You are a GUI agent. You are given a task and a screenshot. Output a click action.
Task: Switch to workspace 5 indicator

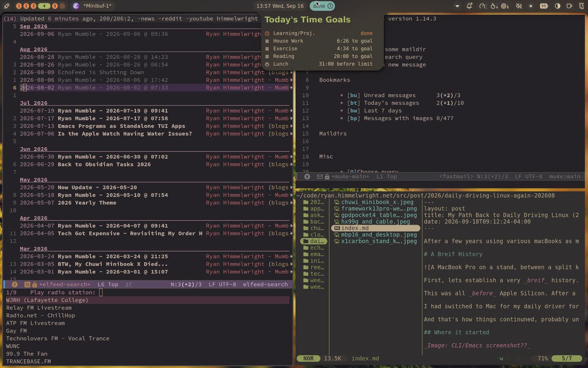tap(54, 6)
